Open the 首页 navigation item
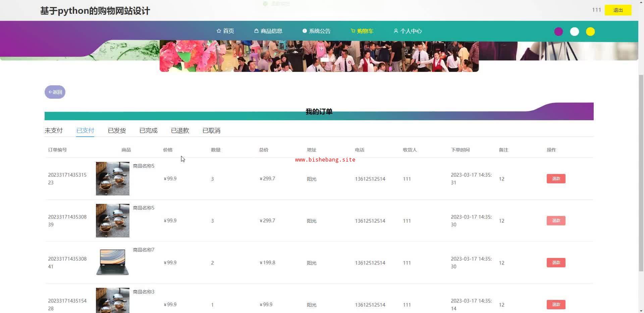Viewport: 644px width, 313px height. point(225,31)
